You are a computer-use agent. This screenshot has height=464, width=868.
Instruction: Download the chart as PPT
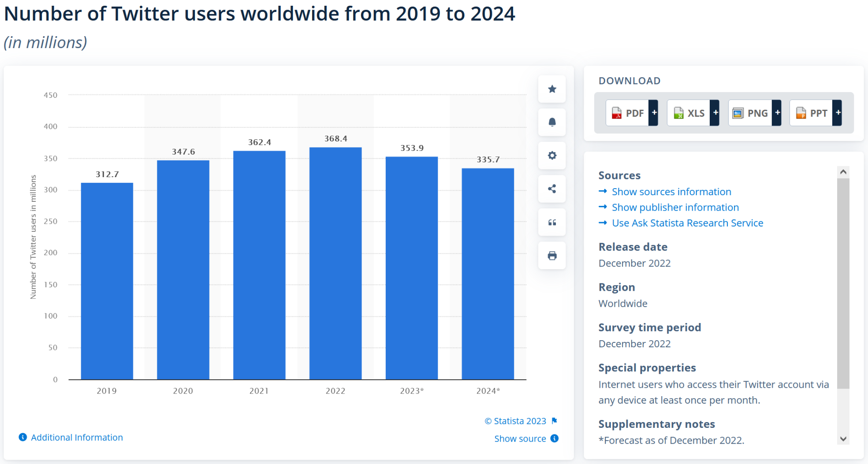pos(811,113)
